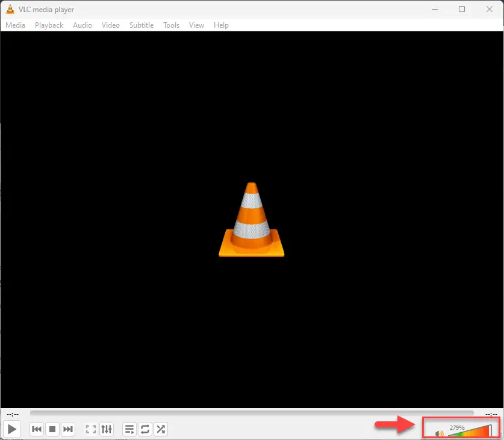This screenshot has width=504, height=440.
Task: Open the View menu
Action: pyautogui.click(x=196, y=25)
